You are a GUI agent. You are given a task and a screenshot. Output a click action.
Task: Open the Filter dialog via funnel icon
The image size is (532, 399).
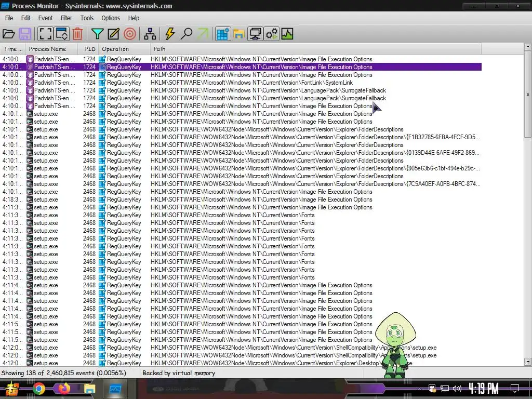(x=97, y=34)
